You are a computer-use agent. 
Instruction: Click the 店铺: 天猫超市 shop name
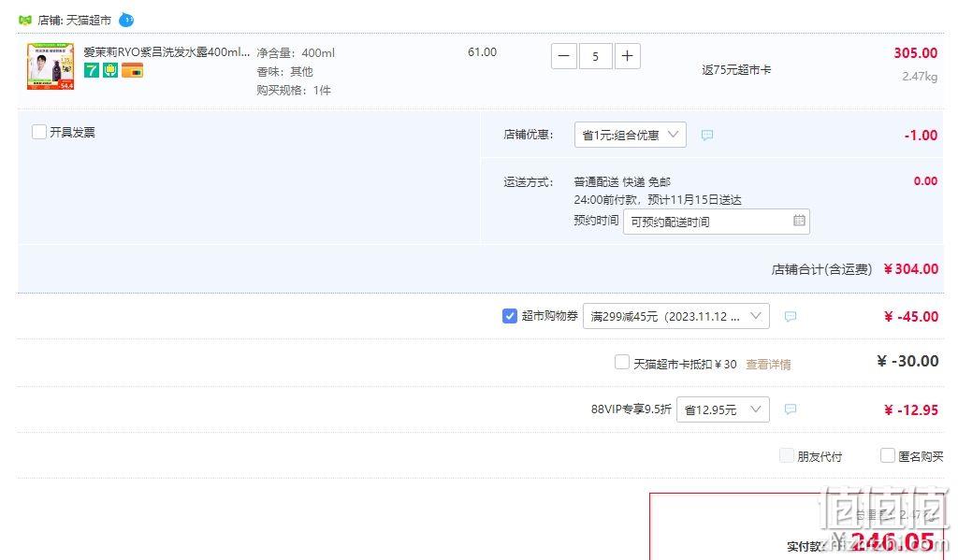pos(74,21)
